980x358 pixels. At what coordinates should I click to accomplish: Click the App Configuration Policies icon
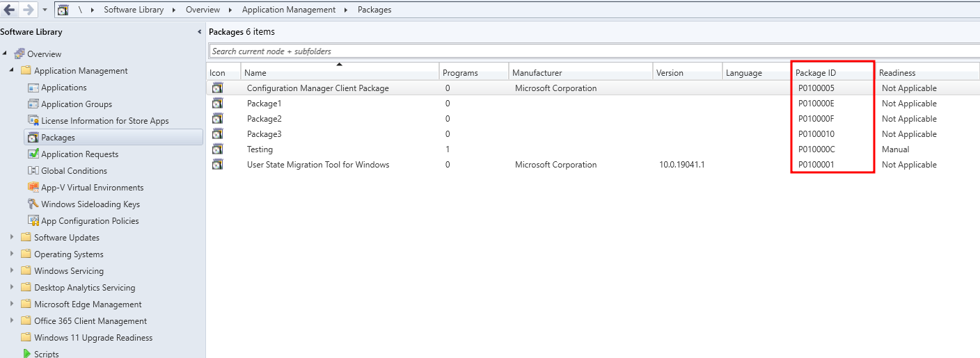coord(33,221)
